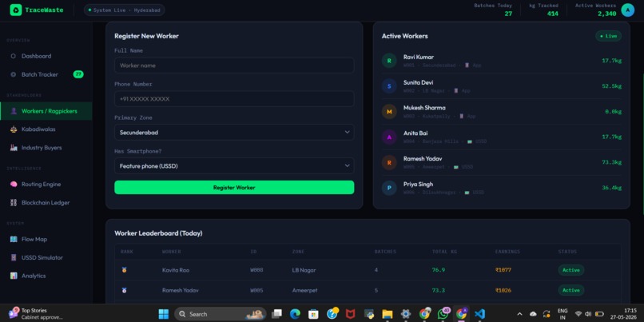Image resolution: width=644 pixels, height=322 pixels.
Task: Open Microsoft Store from the taskbar
Action: pos(313,314)
